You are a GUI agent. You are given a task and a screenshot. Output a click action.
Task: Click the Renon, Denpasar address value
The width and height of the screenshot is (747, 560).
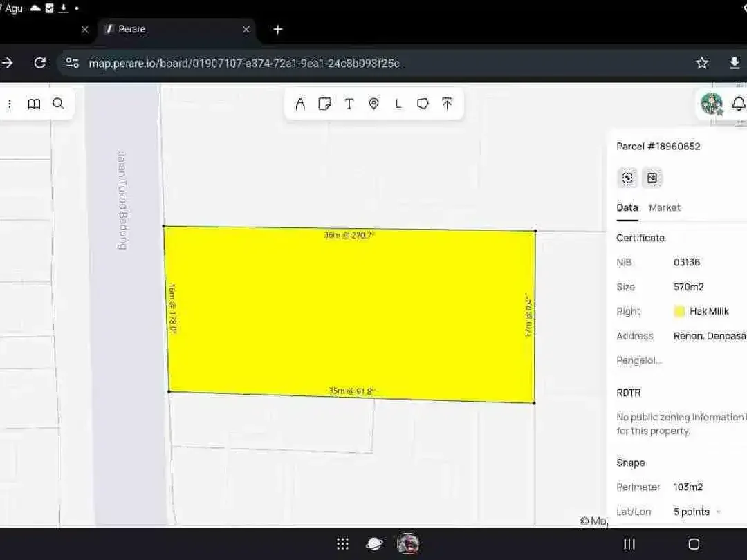(x=710, y=336)
